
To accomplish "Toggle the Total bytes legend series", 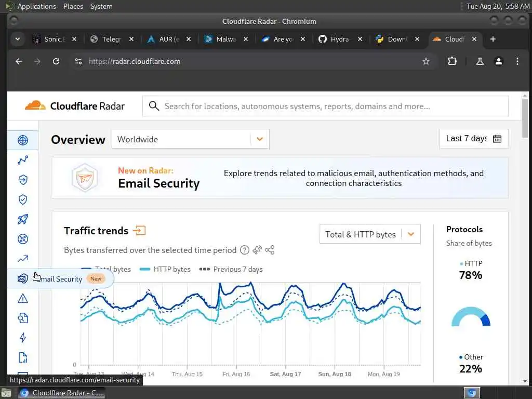I will (x=106, y=269).
